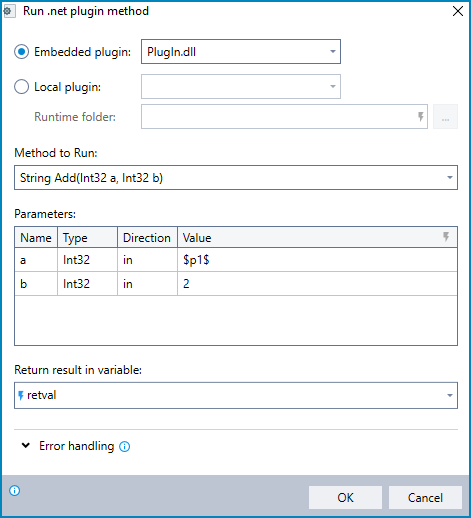This screenshot has height=518, width=471.
Task: Select parameter name cell 'a'
Action: pos(36,260)
